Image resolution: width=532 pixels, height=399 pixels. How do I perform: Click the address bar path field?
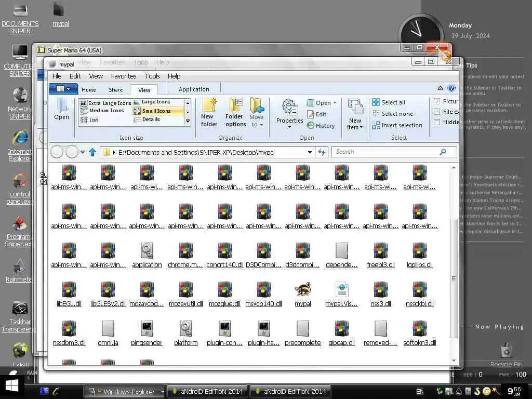pyautogui.click(x=207, y=152)
